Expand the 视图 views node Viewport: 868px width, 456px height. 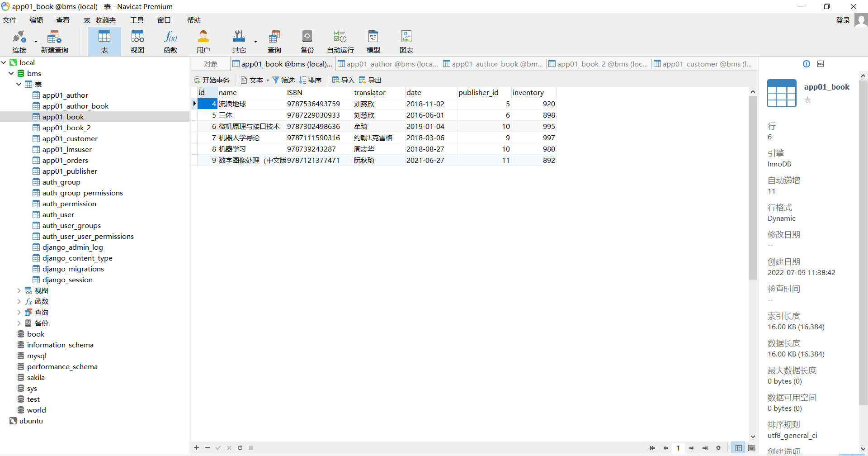click(x=19, y=291)
